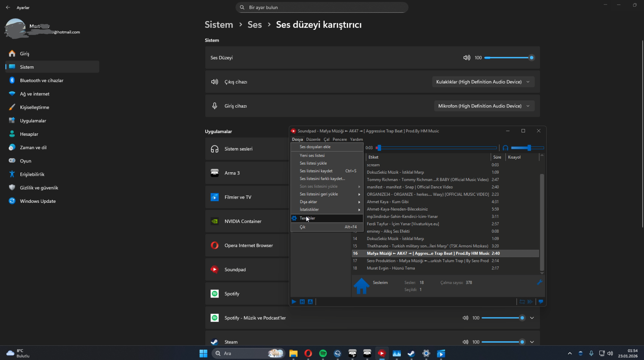Go back with the Ayarlar back arrow
644x360 pixels.
8,7
